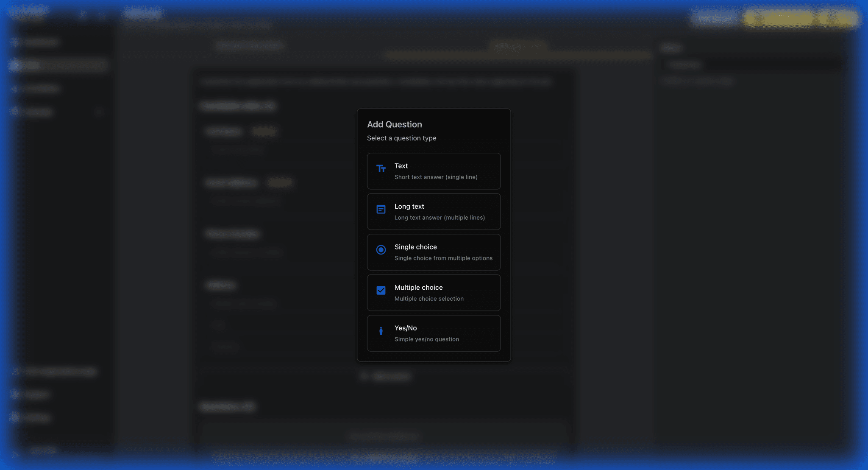Click the 'Add Question' dialog title
The width and height of the screenshot is (868, 470).
395,124
